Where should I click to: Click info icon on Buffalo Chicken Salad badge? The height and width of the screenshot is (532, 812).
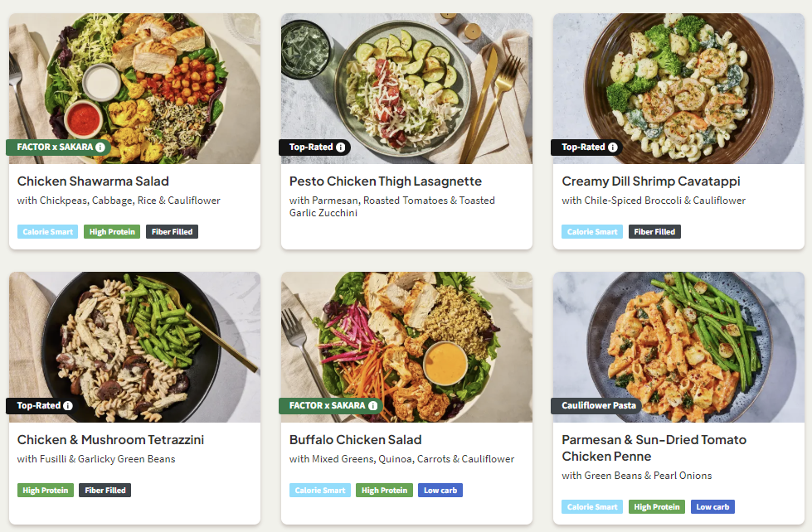click(372, 406)
